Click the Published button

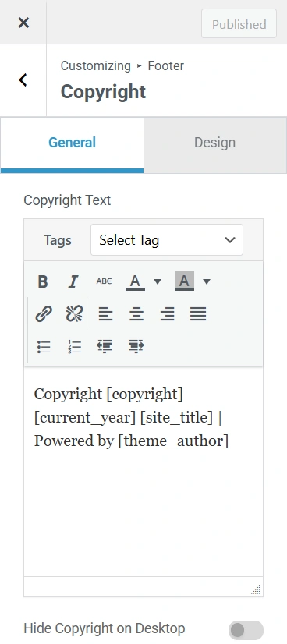(239, 24)
